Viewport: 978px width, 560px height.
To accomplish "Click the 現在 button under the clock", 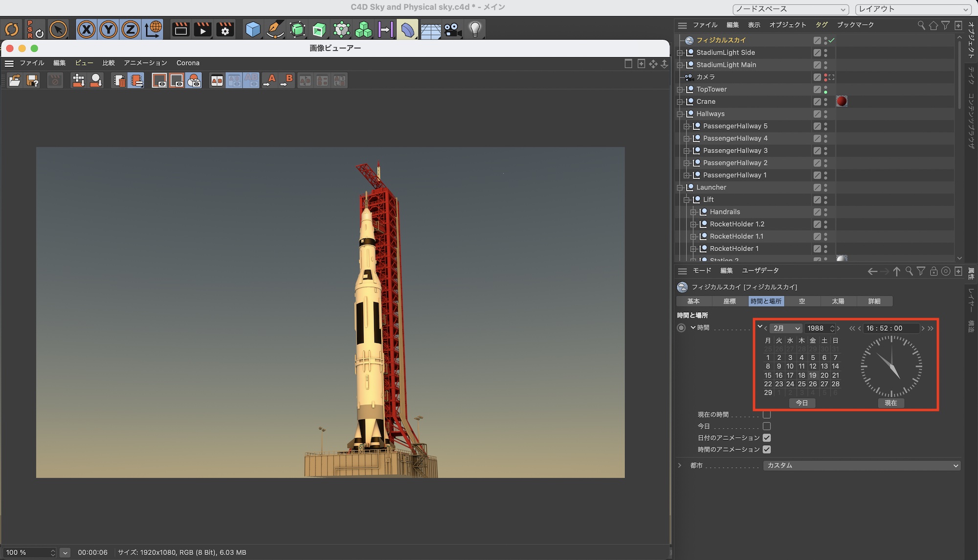I will point(890,403).
